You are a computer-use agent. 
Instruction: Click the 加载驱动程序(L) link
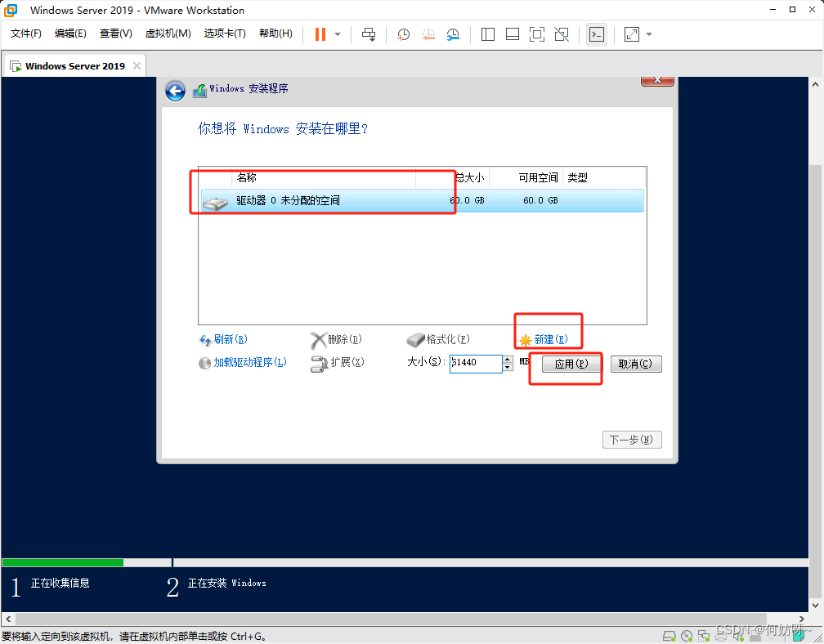pos(242,362)
